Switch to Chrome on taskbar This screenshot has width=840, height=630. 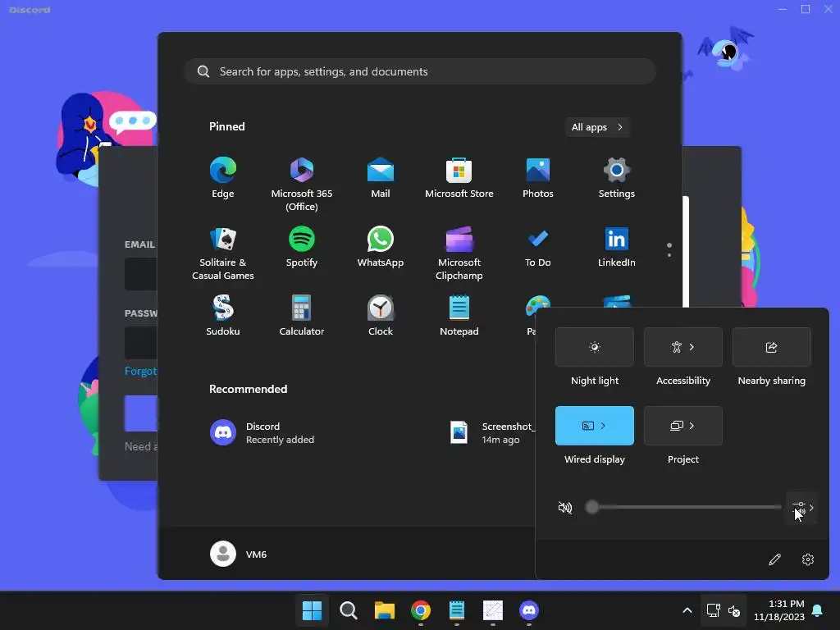pos(421,610)
